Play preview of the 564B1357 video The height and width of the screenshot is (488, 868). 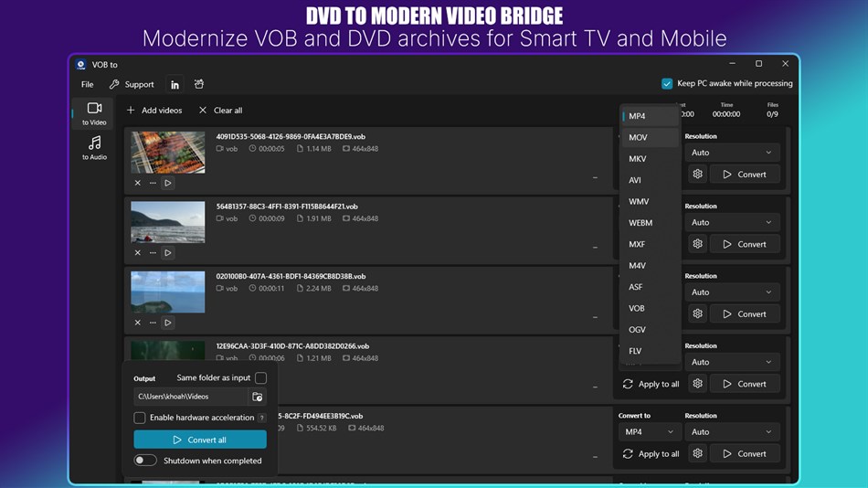[168, 252]
